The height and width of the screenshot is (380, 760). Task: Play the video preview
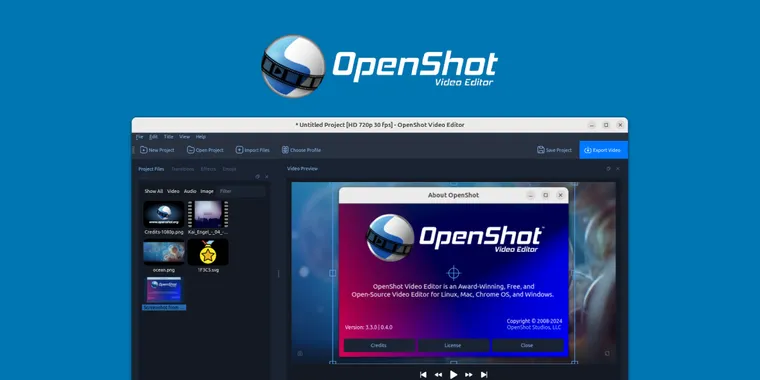click(453, 375)
